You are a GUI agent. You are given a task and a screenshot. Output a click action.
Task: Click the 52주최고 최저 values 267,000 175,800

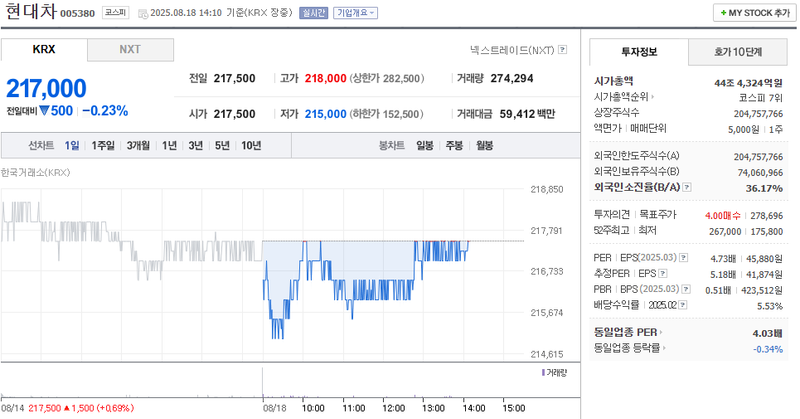(x=745, y=232)
